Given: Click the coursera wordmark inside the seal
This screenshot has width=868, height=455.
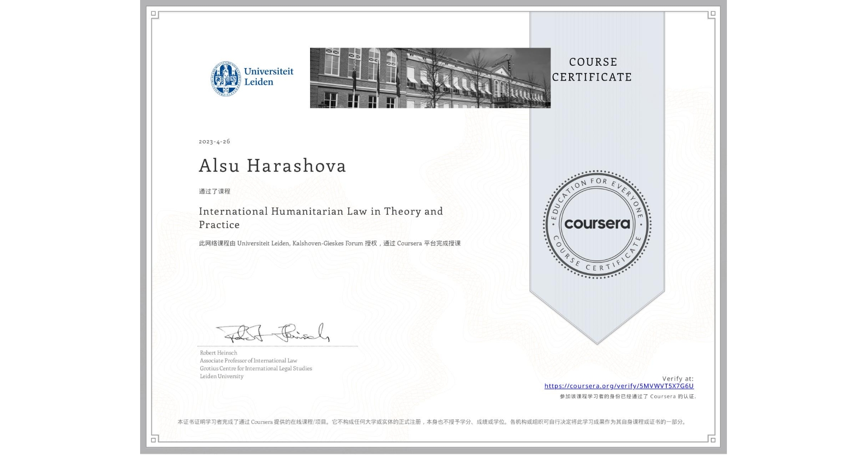Looking at the screenshot, I should coord(597,224).
